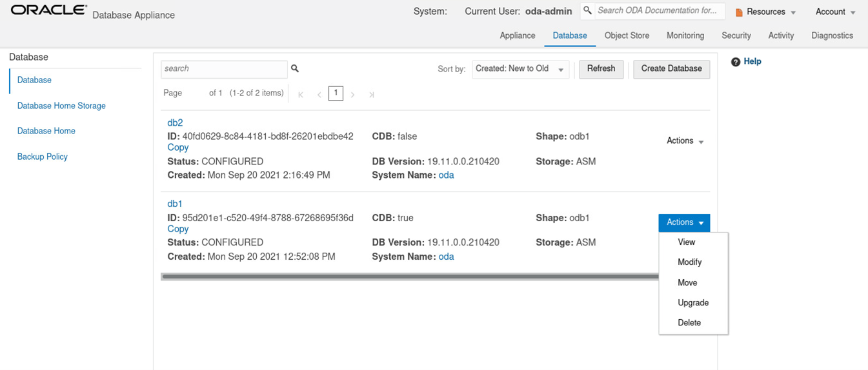Go to next page arrow icon
868x370 pixels.
click(x=353, y=95)
